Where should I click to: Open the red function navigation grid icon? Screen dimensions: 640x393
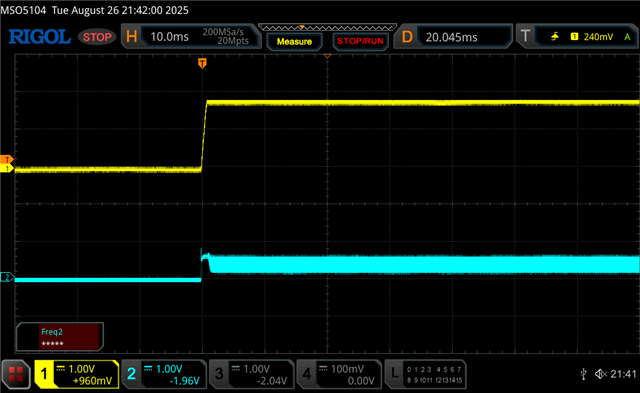16,374
